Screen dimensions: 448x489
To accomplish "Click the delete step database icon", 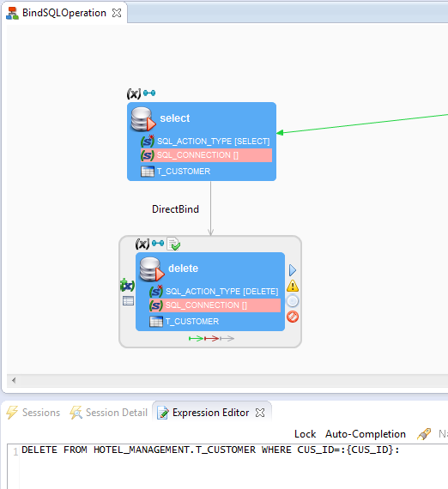I will 151,269.
